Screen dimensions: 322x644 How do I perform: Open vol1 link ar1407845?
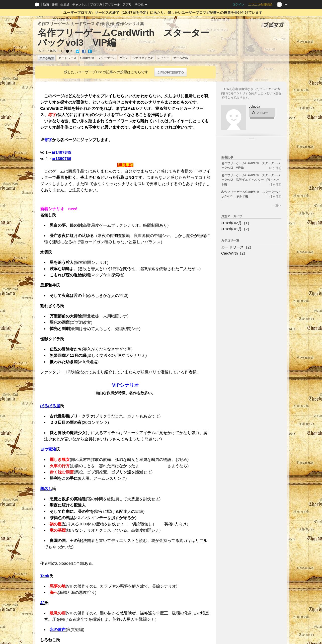point(61,152)
